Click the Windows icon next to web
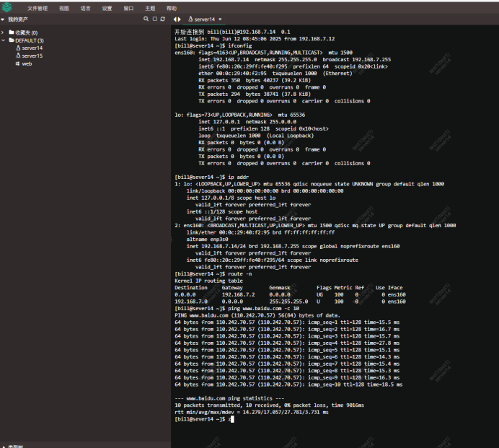 (18, 63)
